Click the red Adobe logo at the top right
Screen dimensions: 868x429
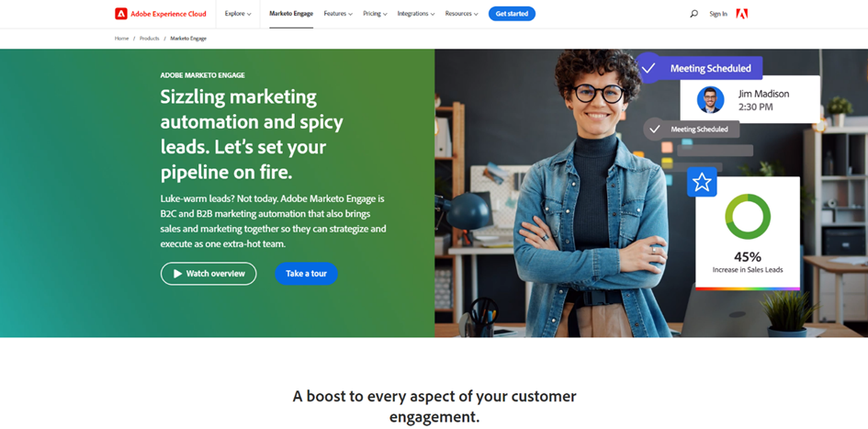click(x=742, y=14)
